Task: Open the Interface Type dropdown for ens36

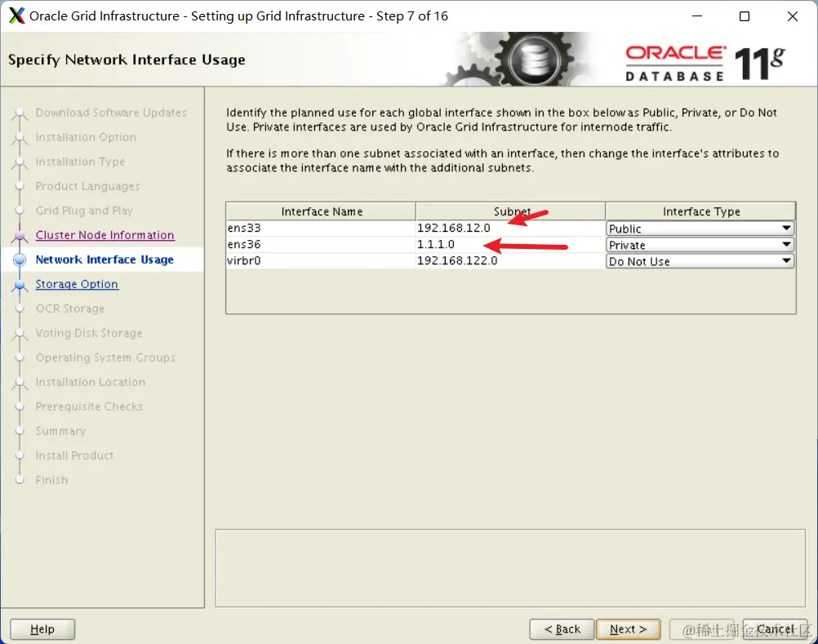Action: click(700, 245)
